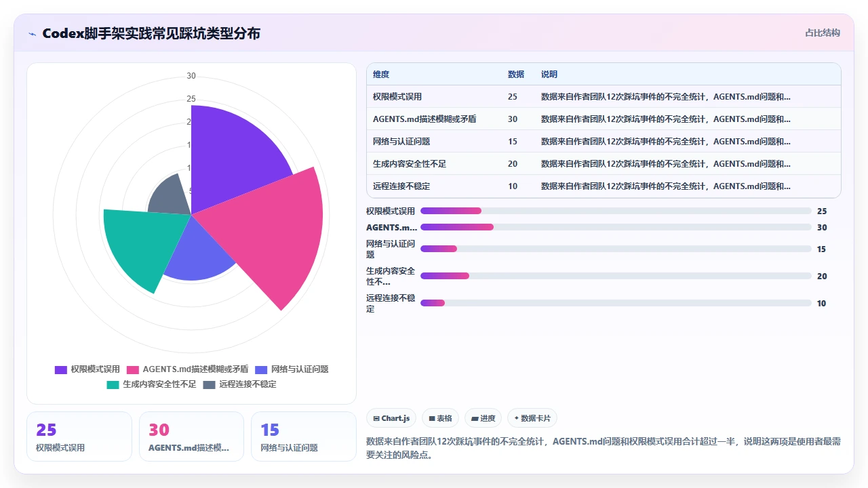Click the blue 网络与认证问题 legend swatch
The height and width of the screenshot is (488, 868).
point(261,369)
